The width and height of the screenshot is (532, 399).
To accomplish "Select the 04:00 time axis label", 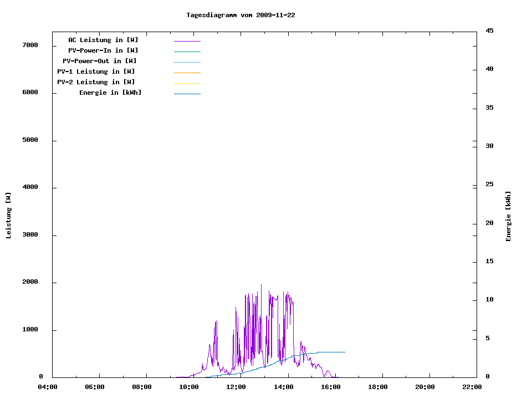I will coord(48,387).
